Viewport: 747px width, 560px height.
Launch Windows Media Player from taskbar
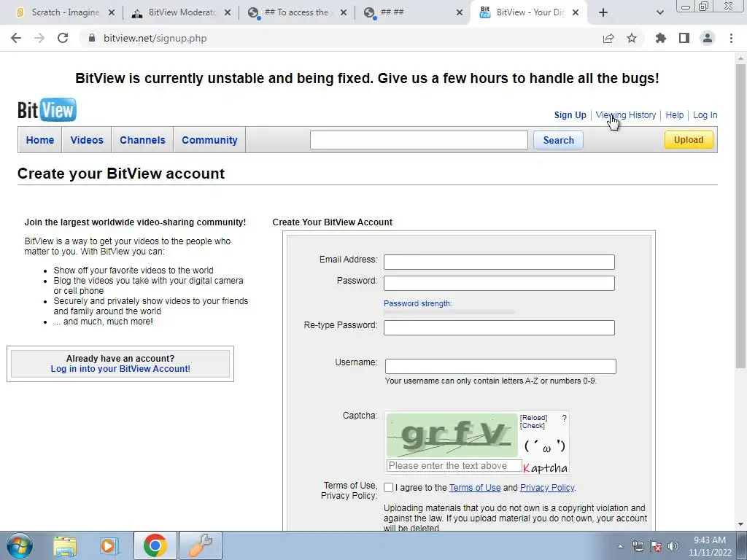(x=109, y=545)
